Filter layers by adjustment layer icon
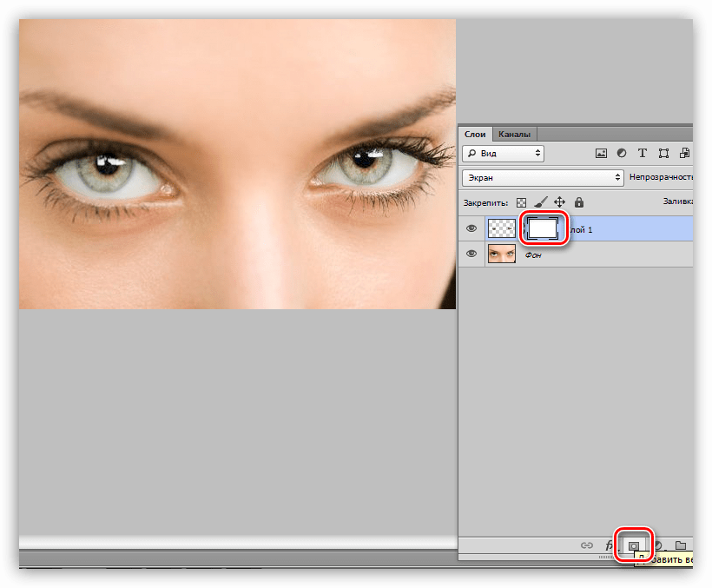This screenshot has width=712, height=588. tap(622, 153)
